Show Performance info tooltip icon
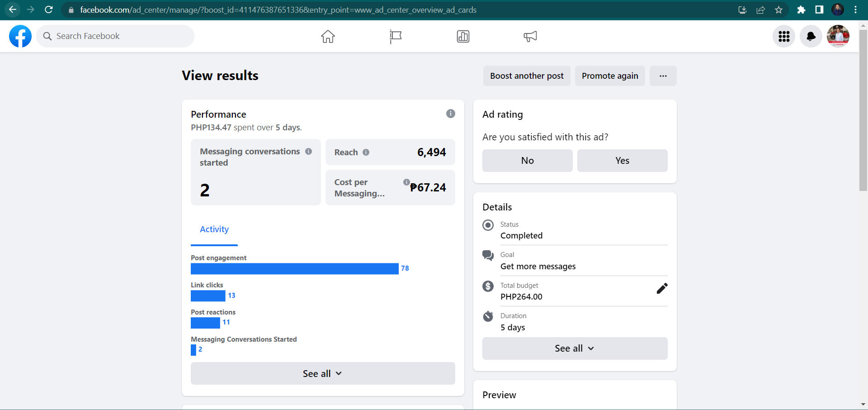 point(450,114)
